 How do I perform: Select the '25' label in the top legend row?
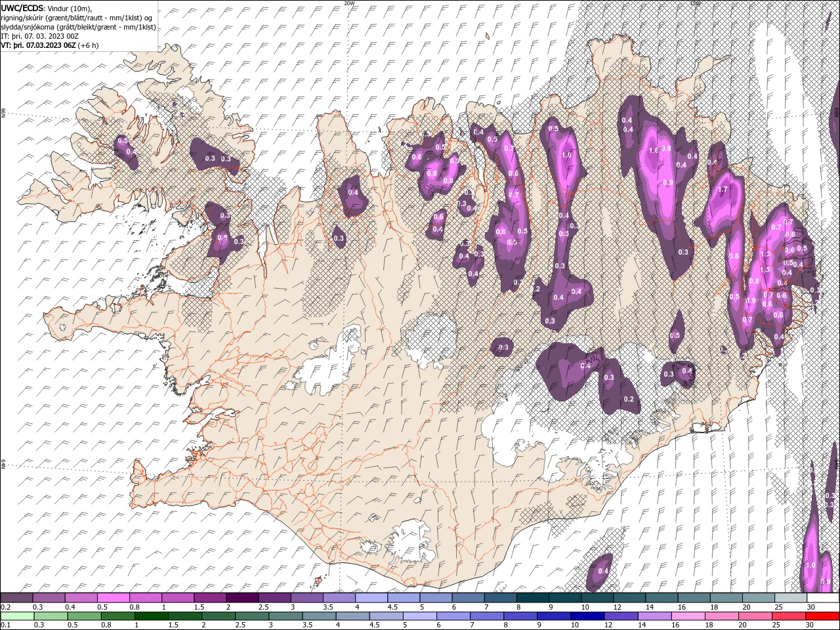(778, 607)
